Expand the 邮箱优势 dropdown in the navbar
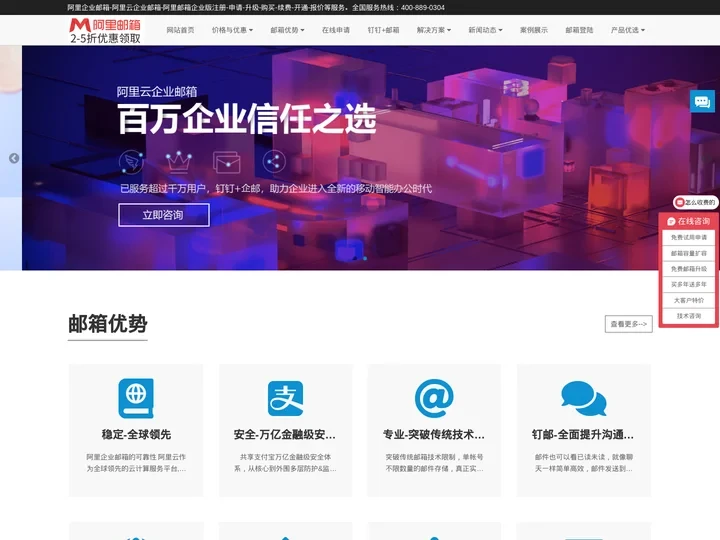This screenshot has height=540, width=720. pos(287,30)
